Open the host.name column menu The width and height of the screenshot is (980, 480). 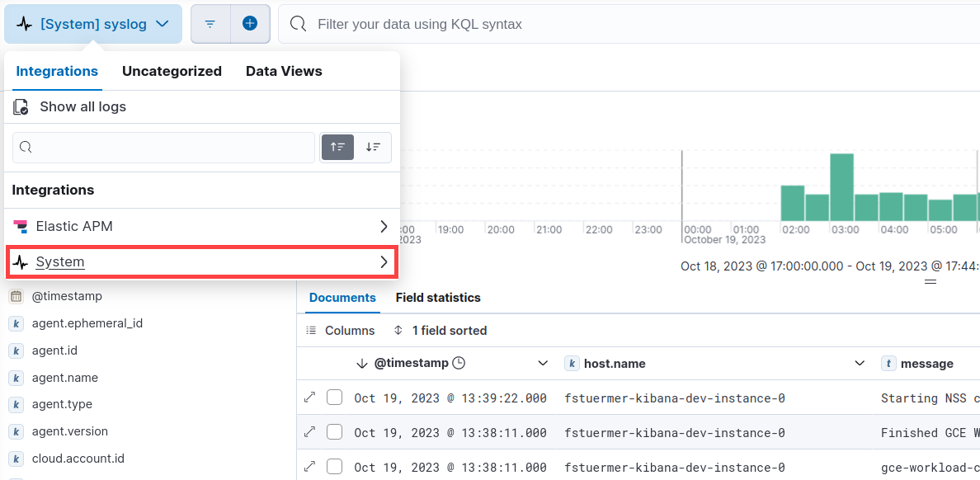[x=860, y=363]
